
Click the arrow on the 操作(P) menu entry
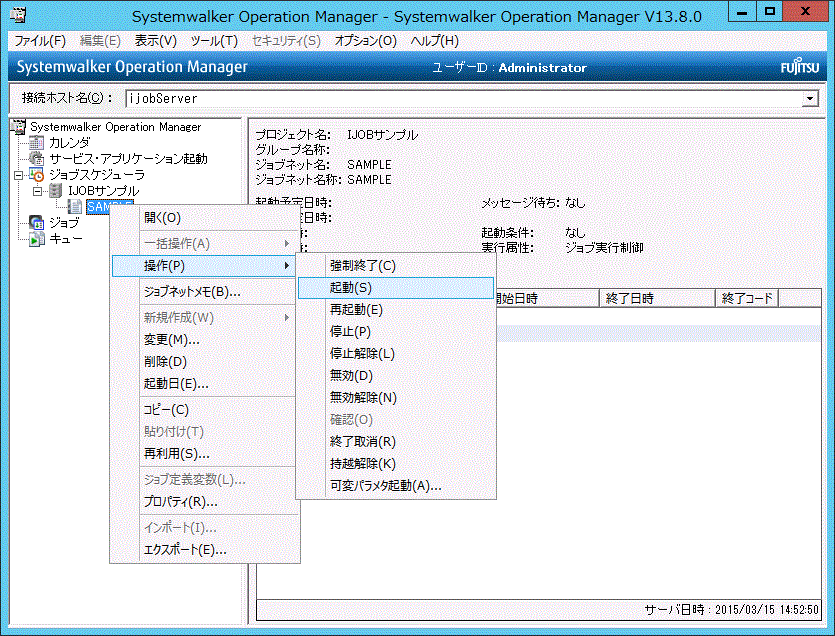click(287, 265)
